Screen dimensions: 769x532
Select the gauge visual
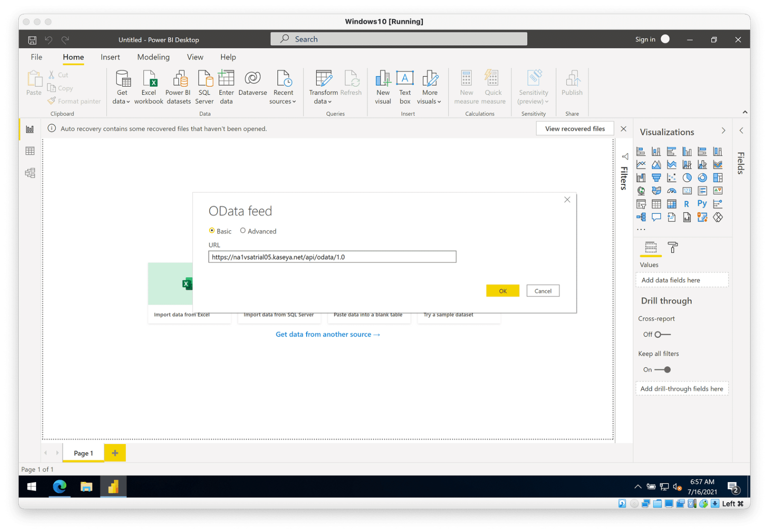click(671, 191)
